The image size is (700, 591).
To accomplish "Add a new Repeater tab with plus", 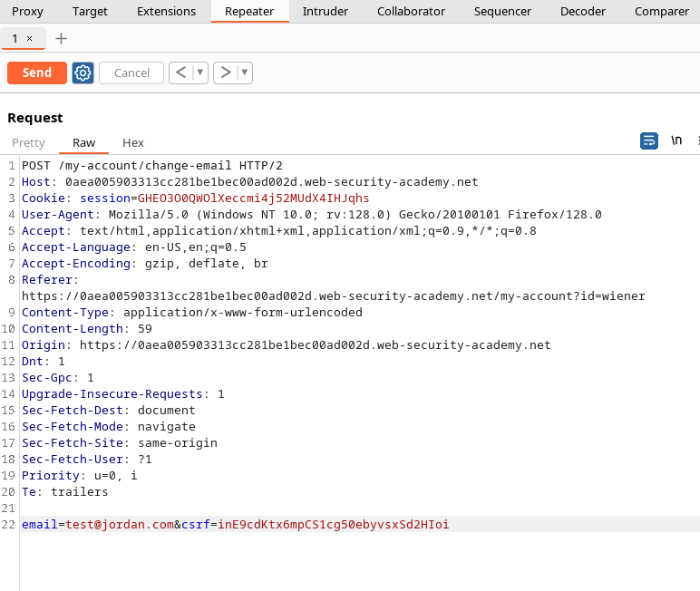I will tap(61, 38).
